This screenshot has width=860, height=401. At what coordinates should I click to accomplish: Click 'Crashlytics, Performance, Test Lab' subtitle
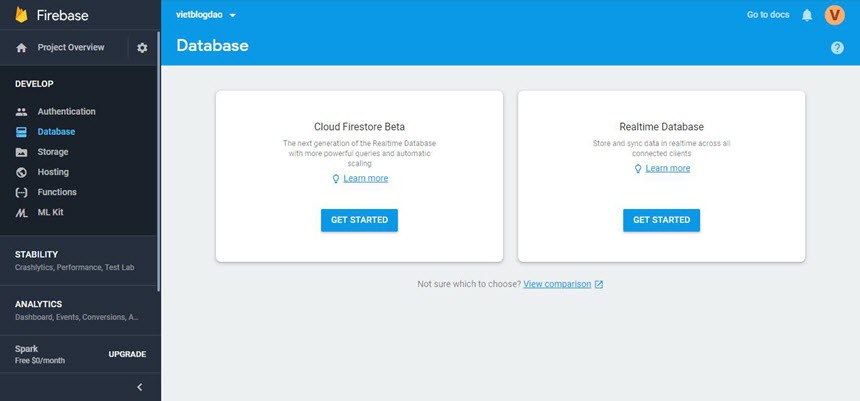(75, 268)
